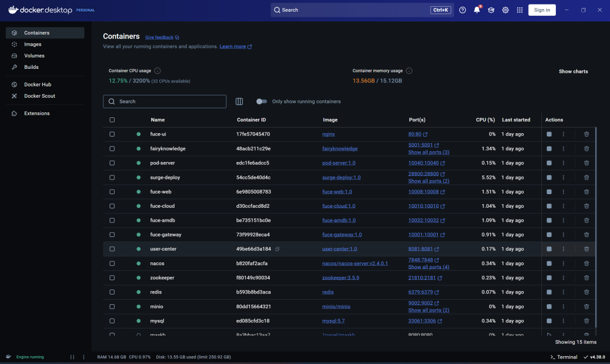The image size is (610, 364).
Task: Open the apps grid icon
Action: [520, 10]
